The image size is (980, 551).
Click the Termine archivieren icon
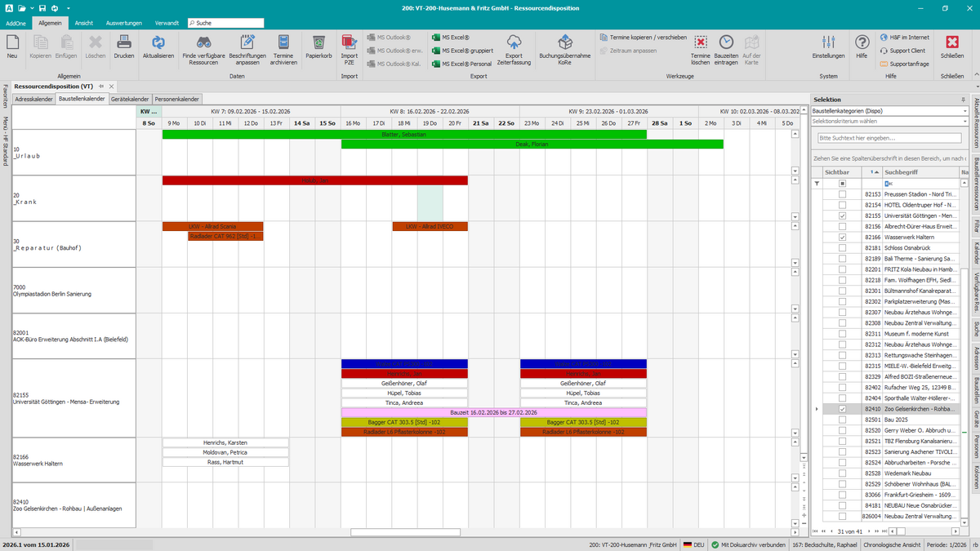tap(283, 43)
